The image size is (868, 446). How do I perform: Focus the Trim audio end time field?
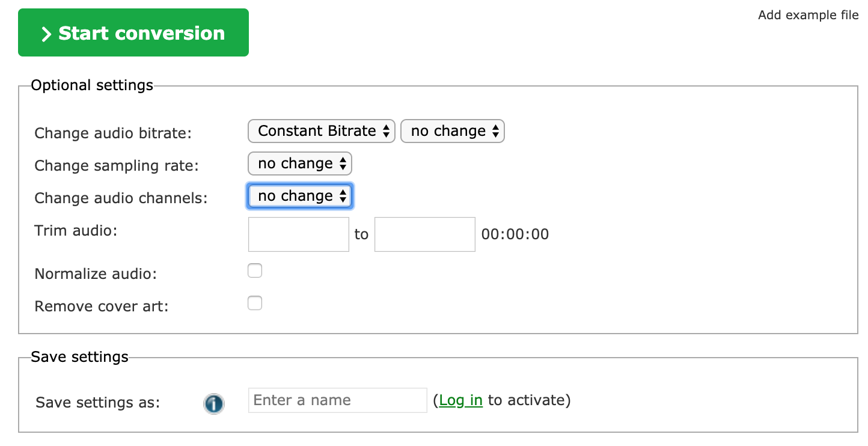pos(424,234)
